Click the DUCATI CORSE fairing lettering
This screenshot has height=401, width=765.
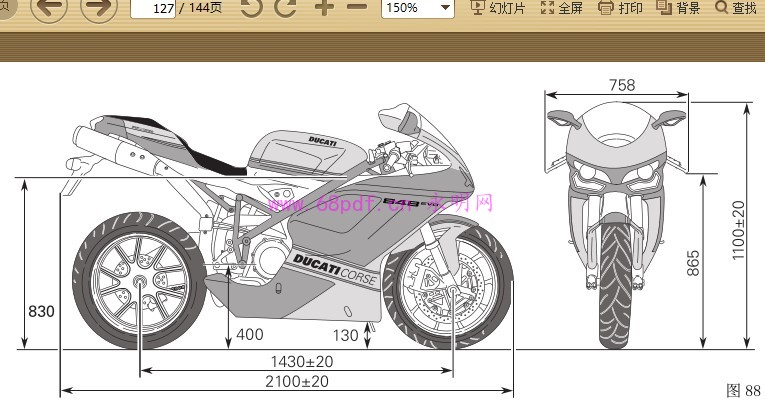coord(335,270)
